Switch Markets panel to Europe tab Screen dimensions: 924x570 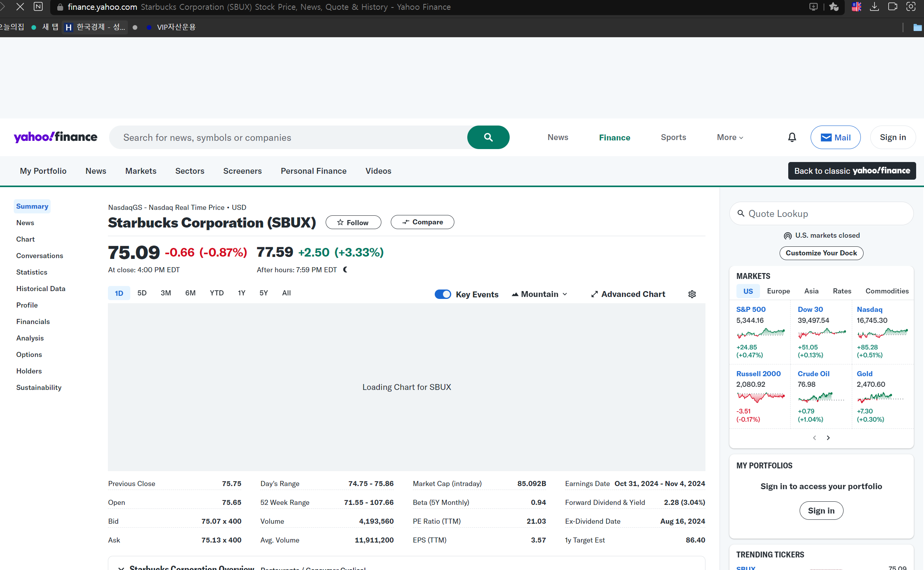coord(778,291)
